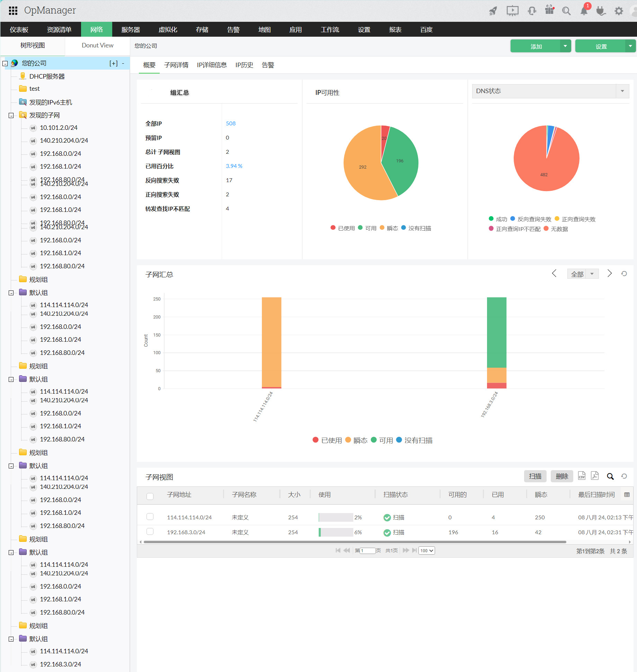Open the 添加 button dropdown arrow
Viewport: 637px width, 672px height.
point(565,46)
